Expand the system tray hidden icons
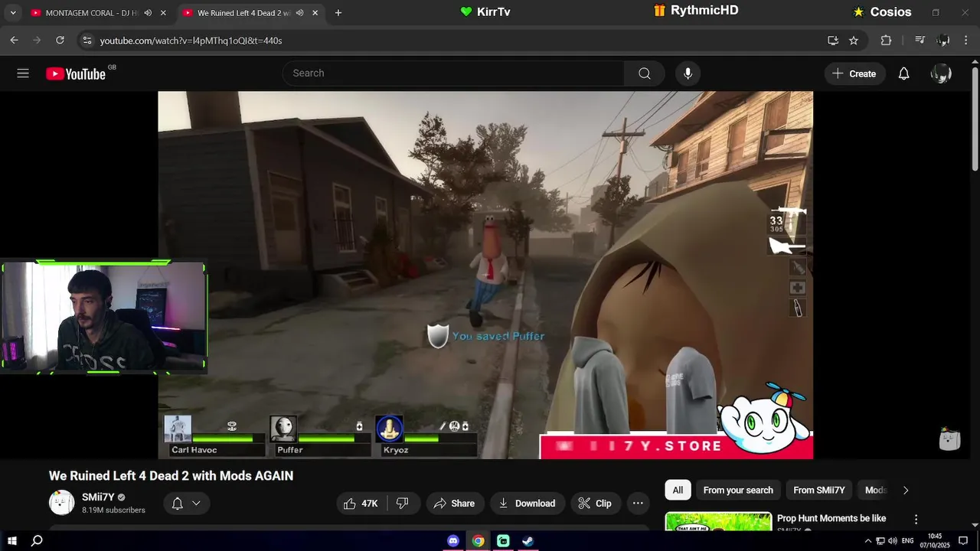Image resolution: width=980 pixels, height=551 pixels. point(868,540)
